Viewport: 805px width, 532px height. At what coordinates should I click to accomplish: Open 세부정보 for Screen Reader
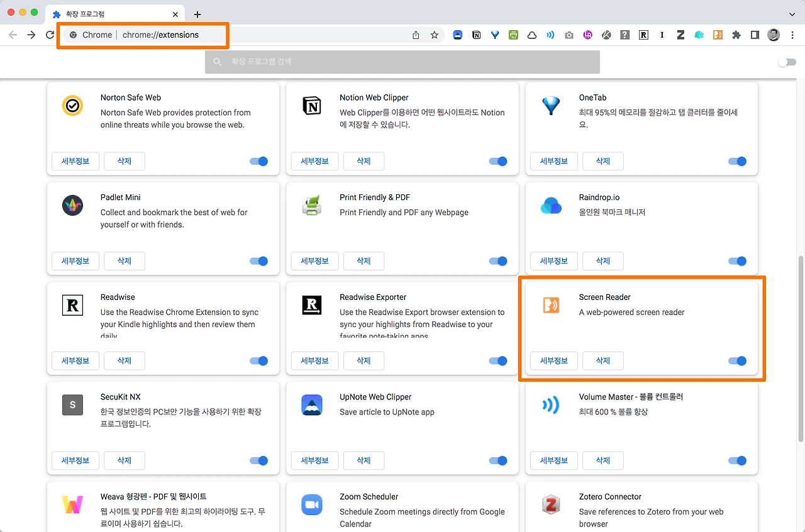point(554,361)
